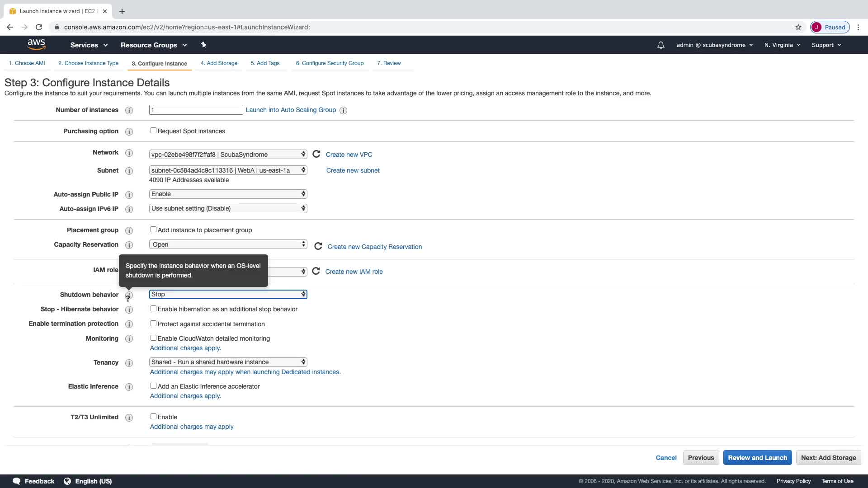Expand the Shutdown behavior dropdown

tap(228, 294)
